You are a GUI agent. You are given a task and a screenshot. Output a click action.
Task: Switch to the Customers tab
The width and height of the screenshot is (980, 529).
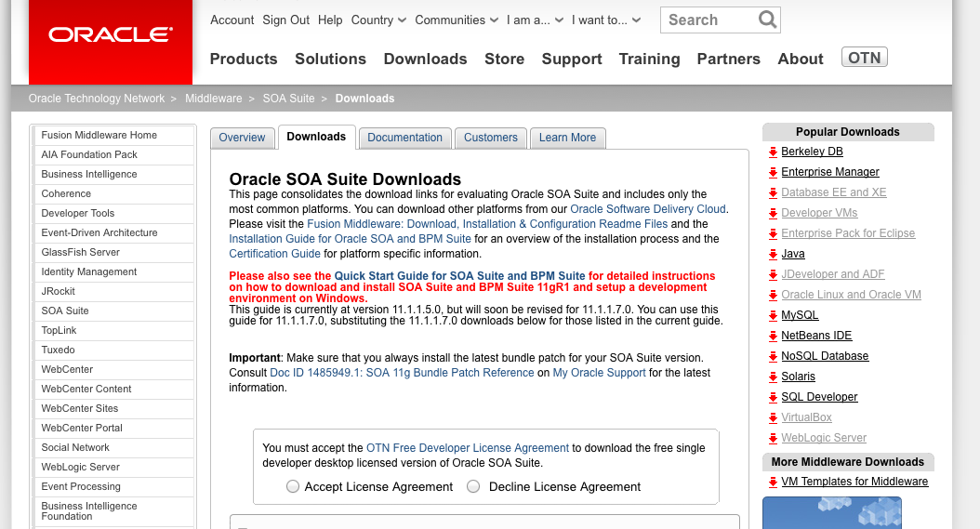(x=491, y=138)
